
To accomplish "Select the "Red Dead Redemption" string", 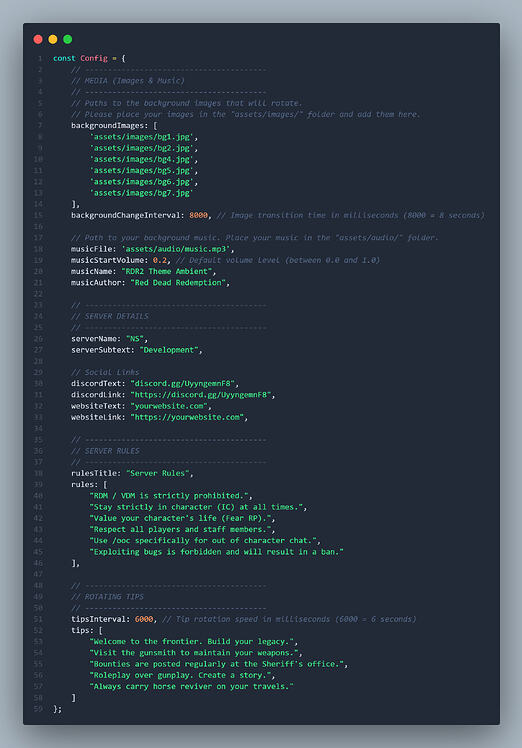I will [177, 282].
